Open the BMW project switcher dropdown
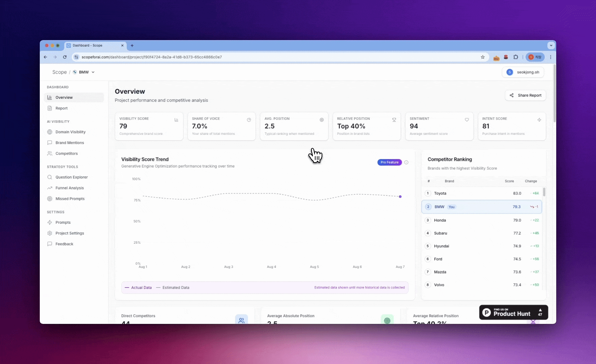Image resolution: width=596 pixels, height=364 pixels. pyautogui.click(x=84, y=72)
